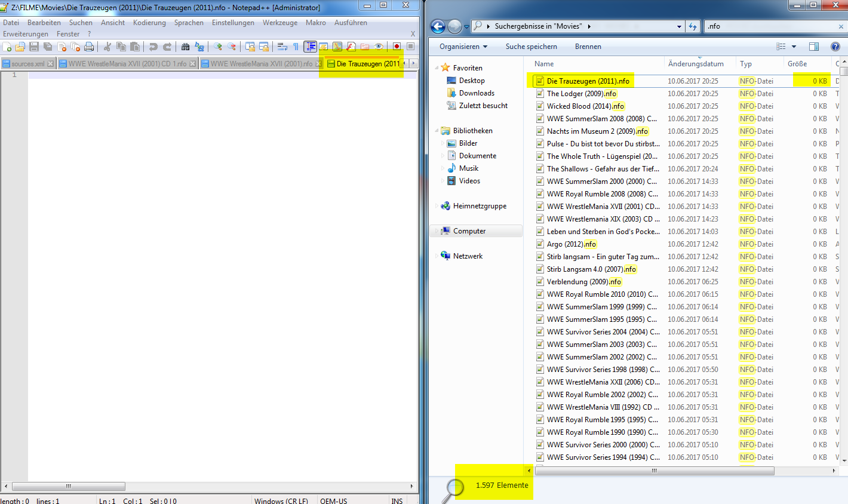Click the Zoom Out magnifier icon
Image resolution: width=848 pixels, height=504 pixels.
[232, 47]
